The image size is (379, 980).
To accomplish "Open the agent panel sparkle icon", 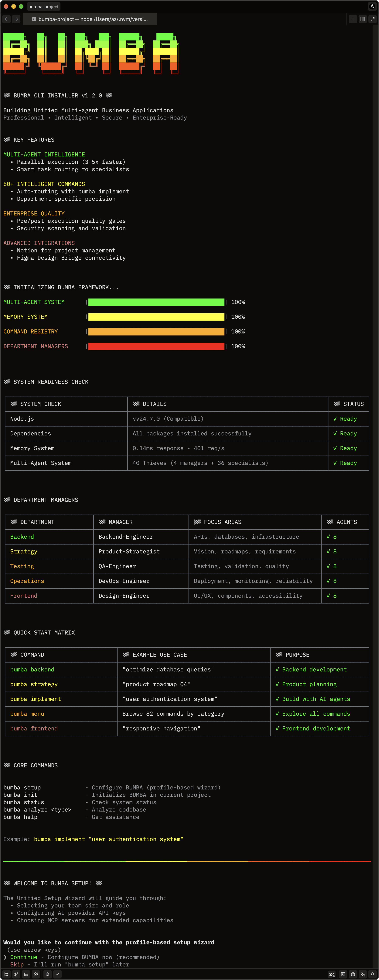I will point(363,974).
